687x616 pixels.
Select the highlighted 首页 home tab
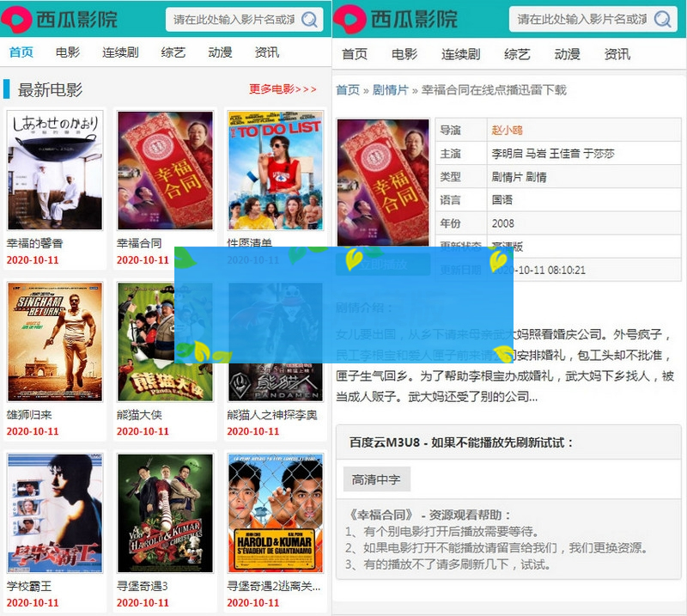21,52
